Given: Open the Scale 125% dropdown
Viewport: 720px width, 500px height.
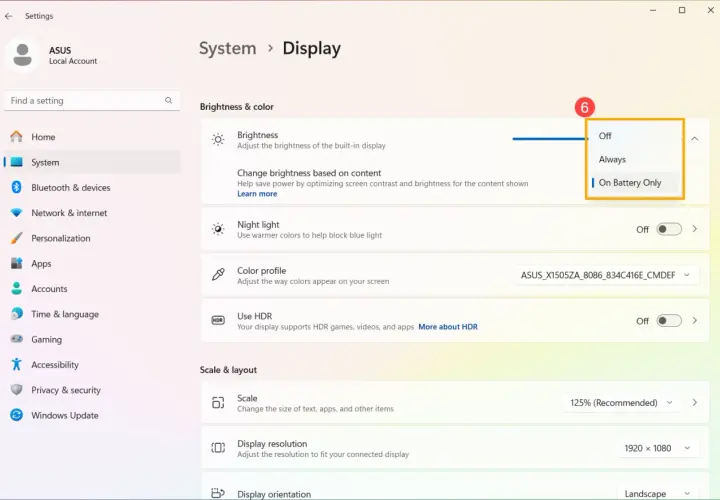Looking at the screenshot, I should coord(621,403).
